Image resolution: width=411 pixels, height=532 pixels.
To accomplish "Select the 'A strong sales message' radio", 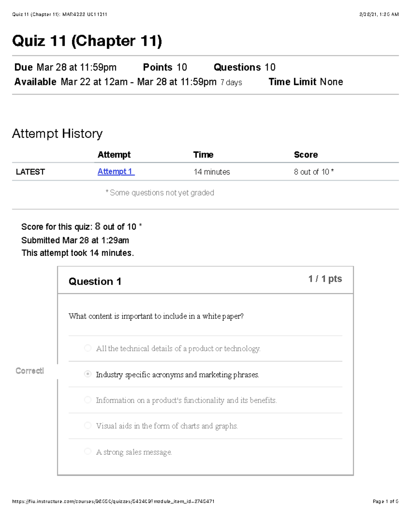I will 88,451.
